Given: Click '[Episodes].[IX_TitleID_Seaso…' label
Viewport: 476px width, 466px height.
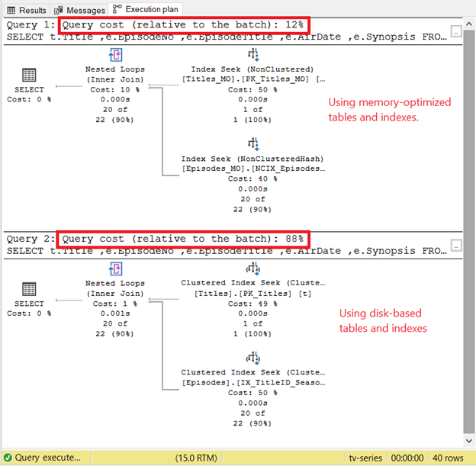Looking at the screenshot, I should tap(253, 383).
